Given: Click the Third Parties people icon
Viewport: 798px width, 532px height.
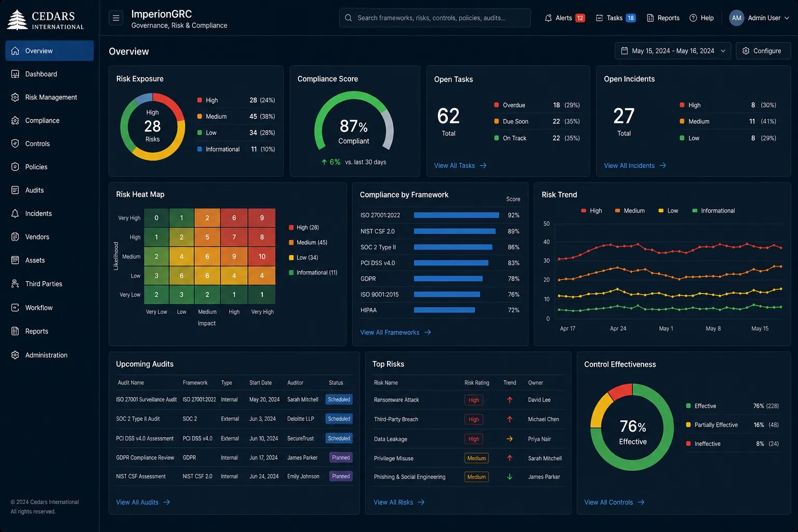Looking at the screenshot, I should (x=15, y=284).
